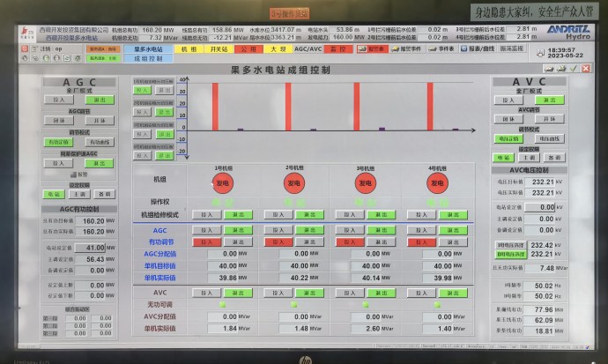The height and width of the screenshot is (364, 608).
Task: Select AVC 电压曲线 regulation mode button
Action: 550,139
